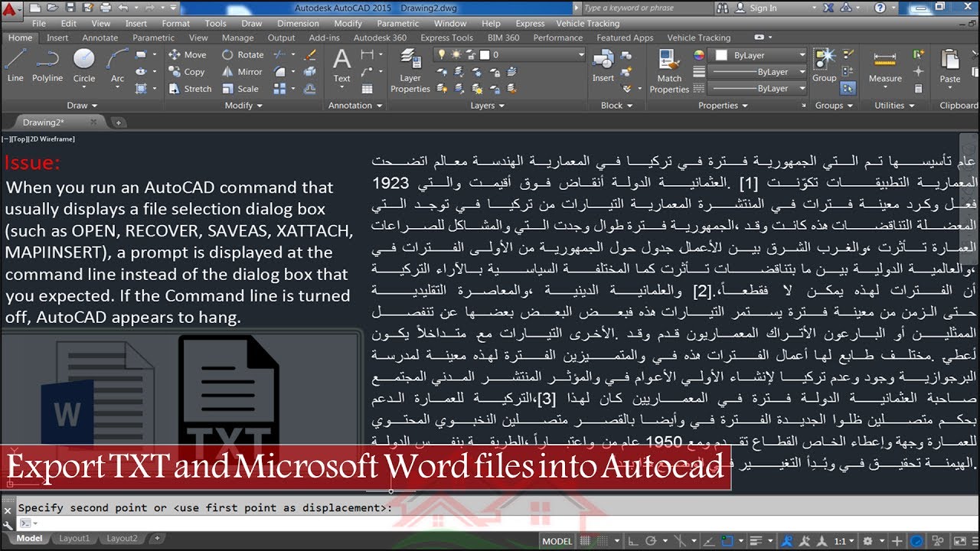Open the layer selection dropdown showing 0
This screenshot has width=980, height=551.
(x=510, y=55)
